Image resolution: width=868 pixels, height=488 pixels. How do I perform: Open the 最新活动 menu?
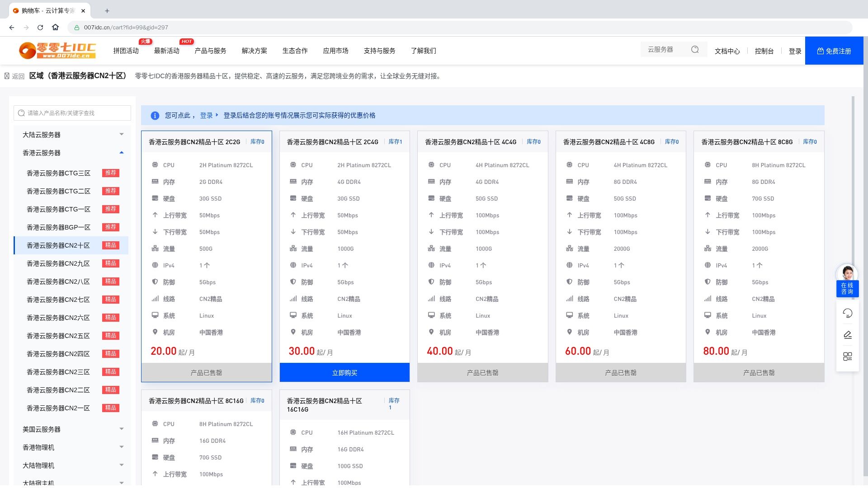coord(167,51)
